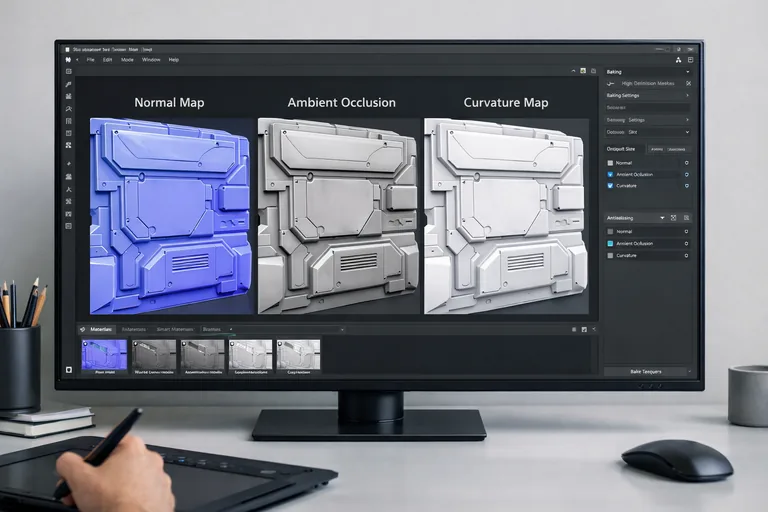The image size is (768, 512).
Task: Click the shield icon beside Ambient Occlusion checkbox
Action: point(686,174)
